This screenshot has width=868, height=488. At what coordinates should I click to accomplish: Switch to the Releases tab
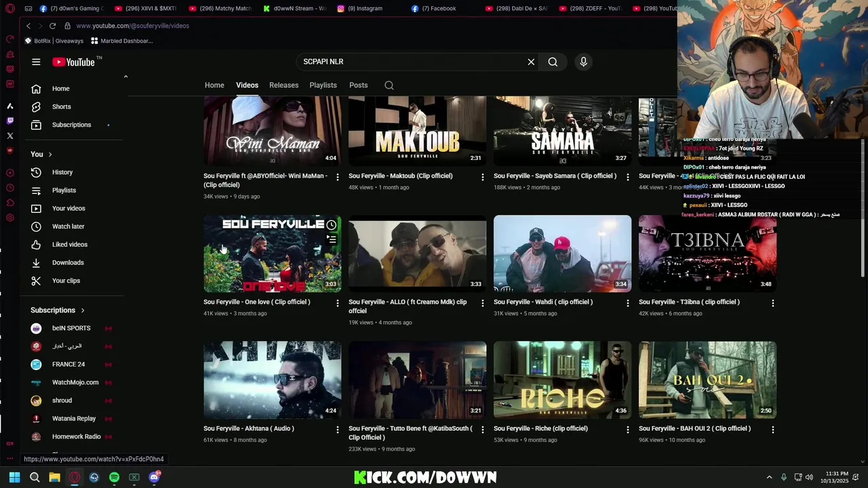[283, 85]
